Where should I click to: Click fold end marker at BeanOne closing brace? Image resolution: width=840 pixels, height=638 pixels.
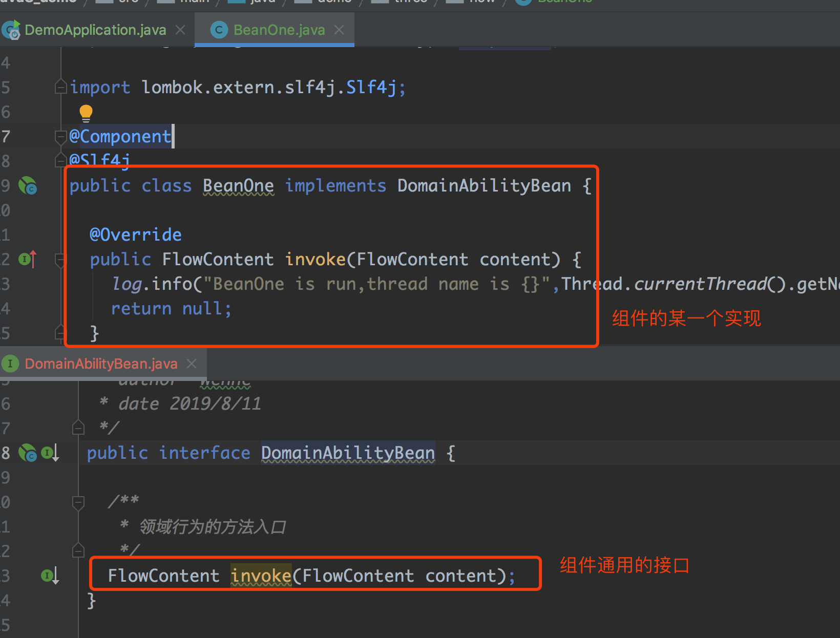(60, 333)
